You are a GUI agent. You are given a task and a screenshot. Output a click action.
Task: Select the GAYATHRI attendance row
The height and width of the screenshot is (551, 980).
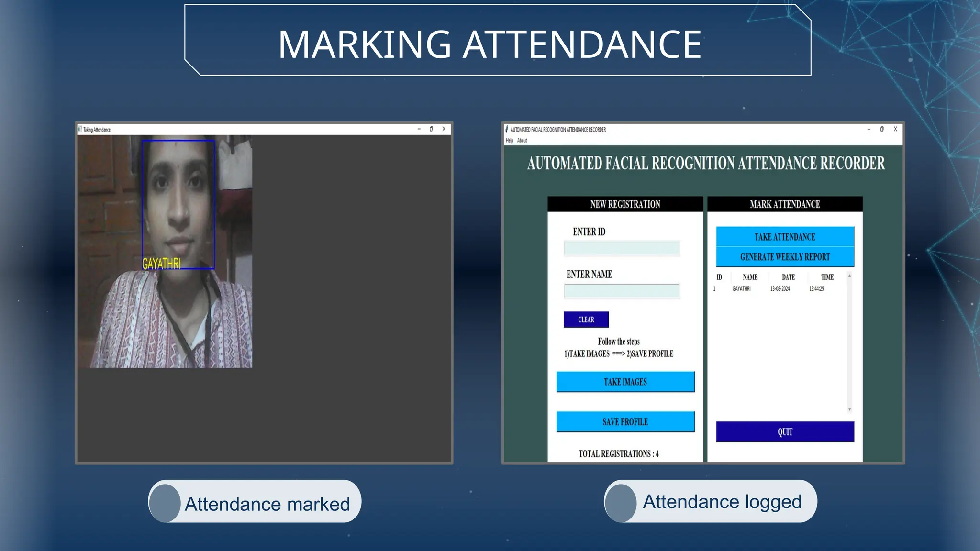tap(741, 289)
